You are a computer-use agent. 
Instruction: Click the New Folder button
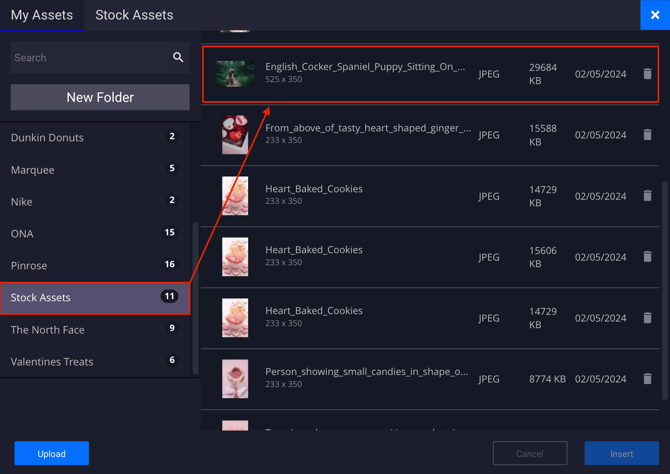click(100, 97)
